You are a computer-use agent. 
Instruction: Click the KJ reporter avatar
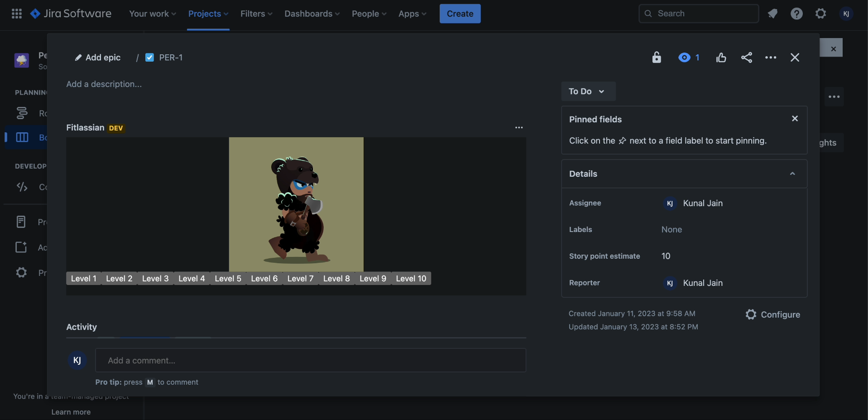pos(670,283)
